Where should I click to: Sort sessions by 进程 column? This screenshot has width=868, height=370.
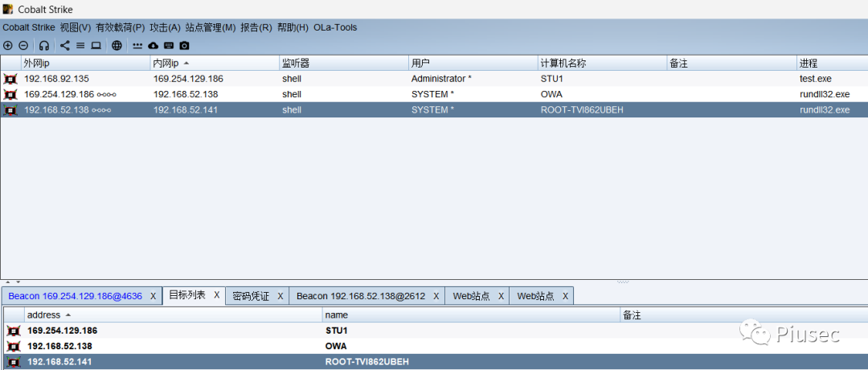pyautogui.click(x=833, y=64)
